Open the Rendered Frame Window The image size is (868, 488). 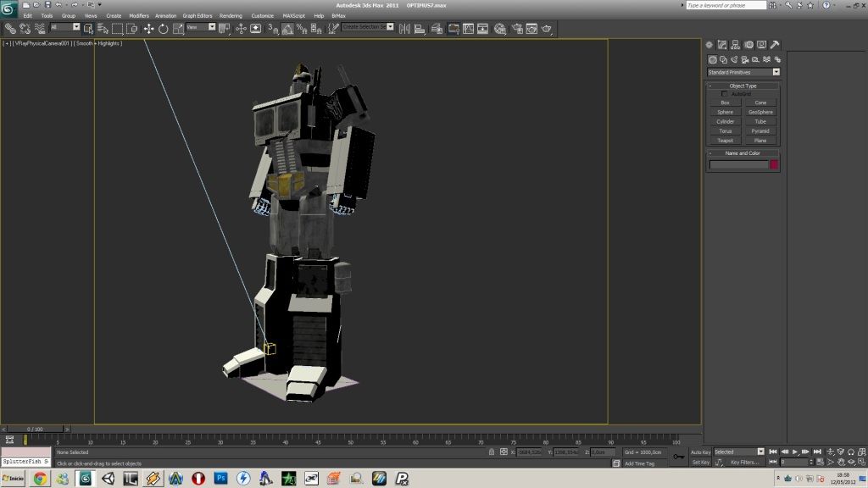tap(532, 29)
